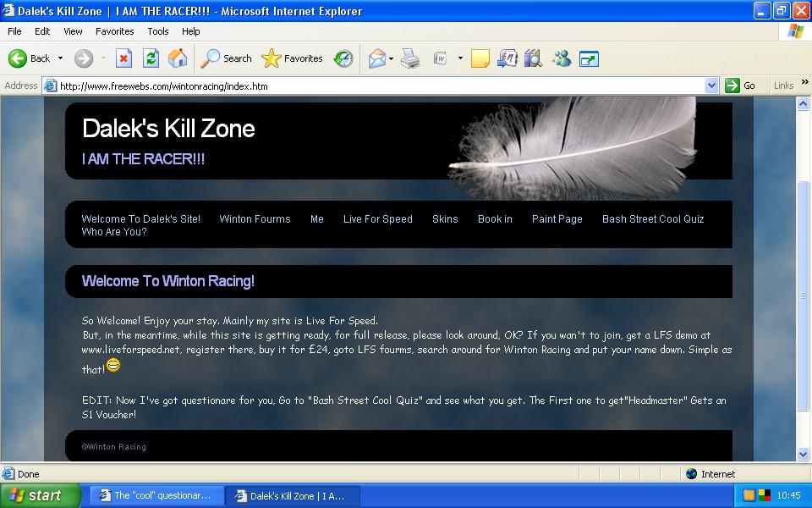Click the ©Winton Racing footer text
812x508 pixels.
coord(114,447)
